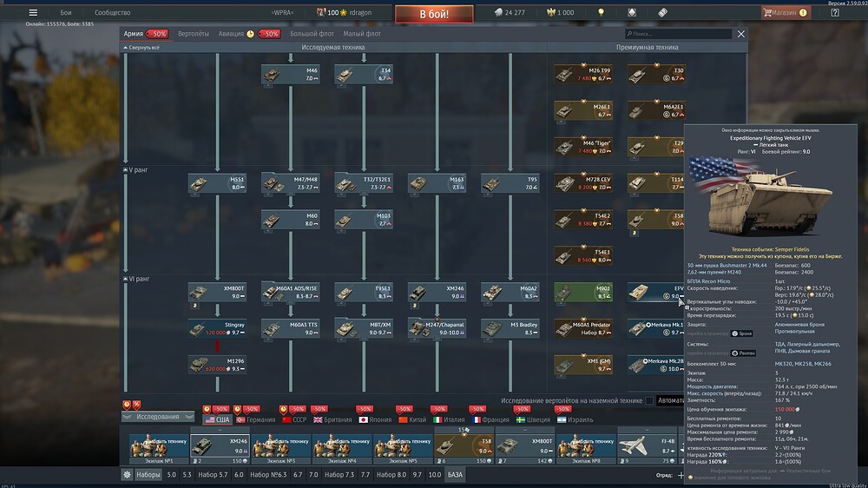868x488 pixels.
Task: Select M3 Bradley vehicle
Action: click(510, 328)
